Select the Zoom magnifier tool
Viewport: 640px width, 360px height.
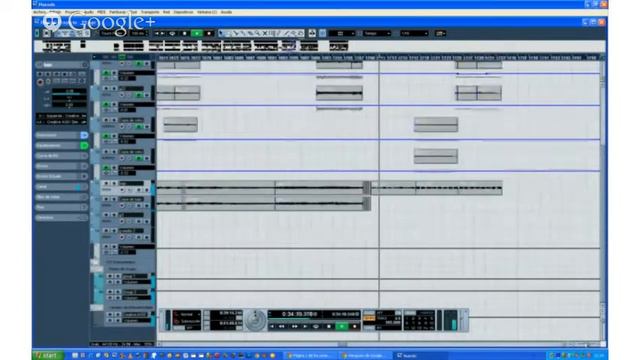(x=258, y=33)
